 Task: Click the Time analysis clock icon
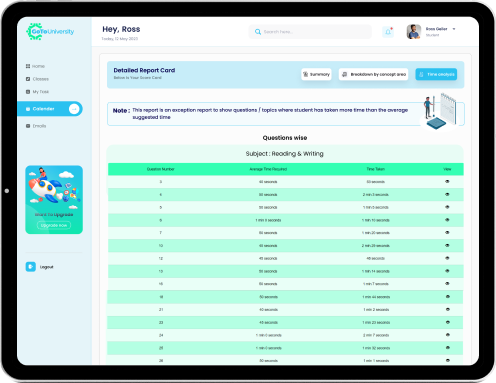coord(421,74)
